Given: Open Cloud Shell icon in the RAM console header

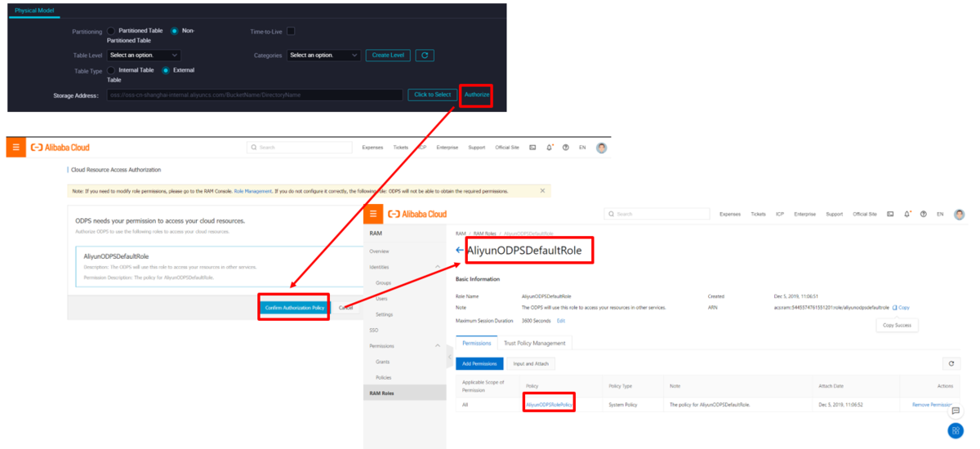Looking at the screenshot, I should pos(890,214).
